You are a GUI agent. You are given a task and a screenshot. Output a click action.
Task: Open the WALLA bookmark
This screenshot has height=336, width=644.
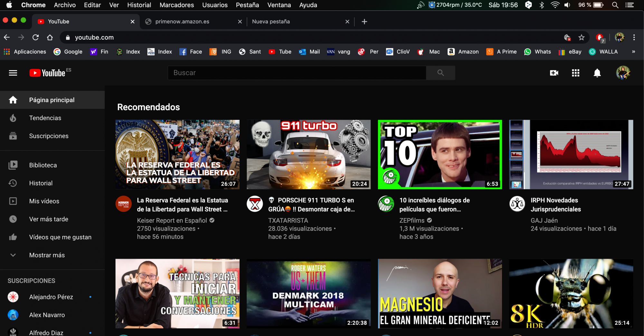[603, 52]
